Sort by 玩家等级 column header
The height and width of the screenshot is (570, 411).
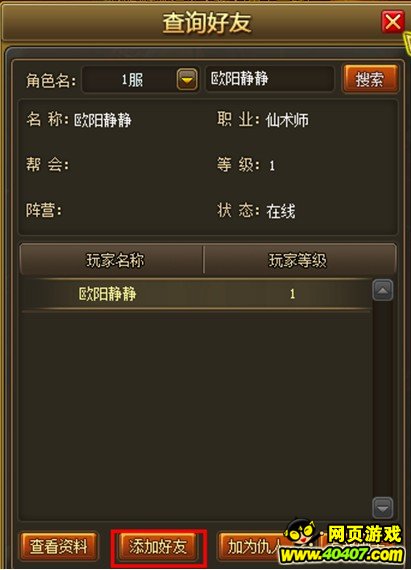point(300,260)
